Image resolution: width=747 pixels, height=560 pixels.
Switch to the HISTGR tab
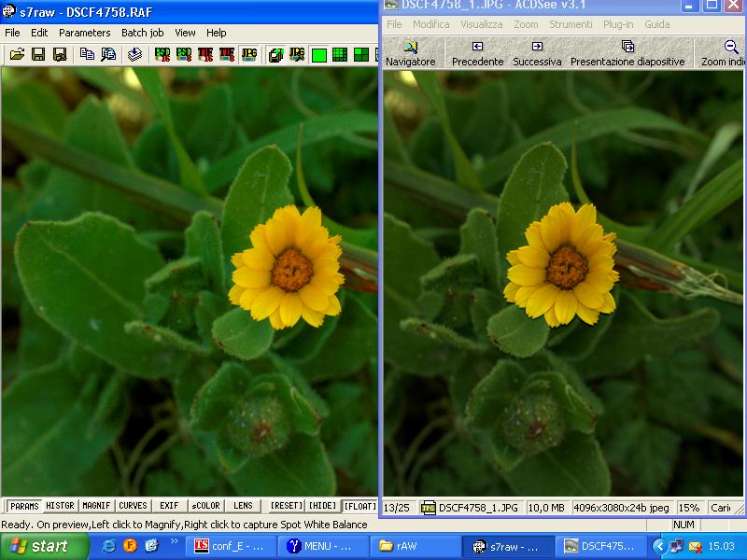pos(60,506)
